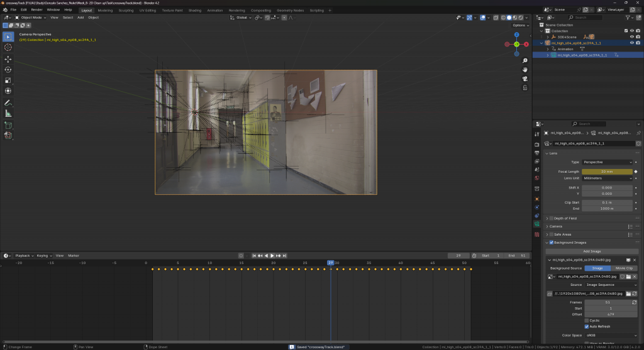Viewport: 644px width, 350px height.
Task: Switch to Compositing workspace tab
Action: pyautogui.click(x=261, y=10)
